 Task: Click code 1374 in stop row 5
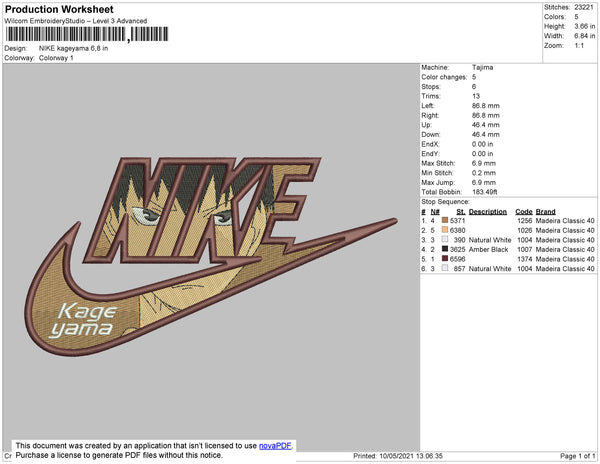[x=525, y=259]
